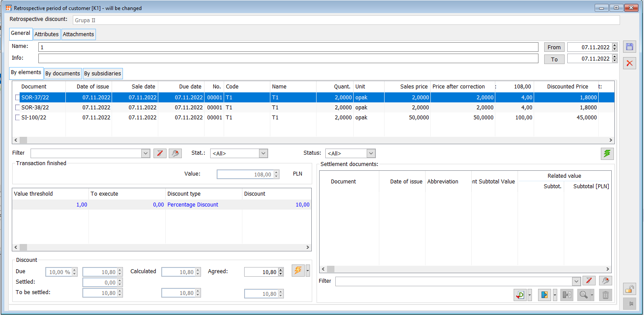Click the save (floppy disk) icon
This screenshot has width=644, height=315.
pyautogui.click(x=630, y=47)
